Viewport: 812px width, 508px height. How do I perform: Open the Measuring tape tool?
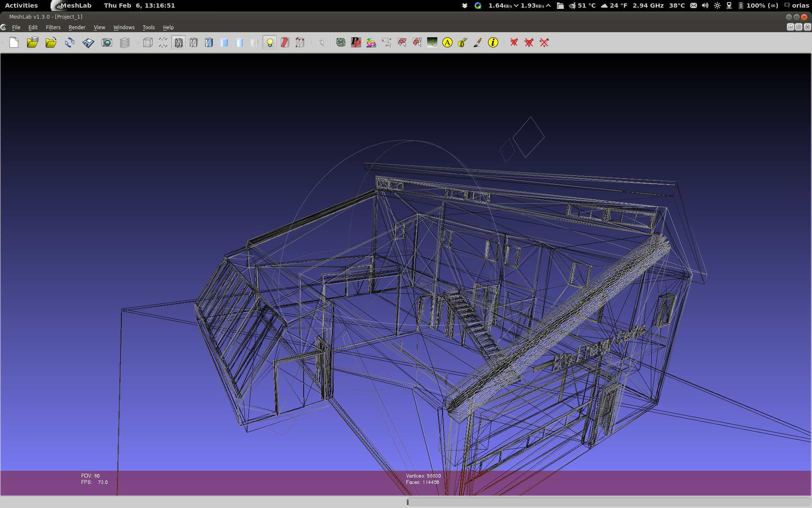click(x=463, y=42)
